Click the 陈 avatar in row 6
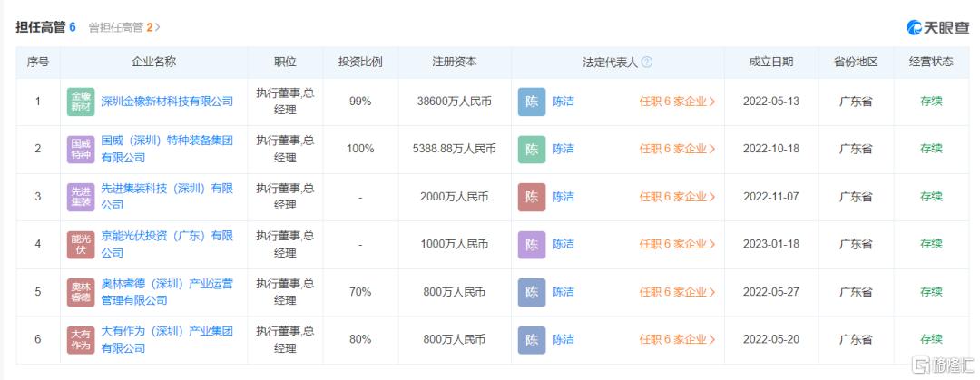 click(532, 340)
